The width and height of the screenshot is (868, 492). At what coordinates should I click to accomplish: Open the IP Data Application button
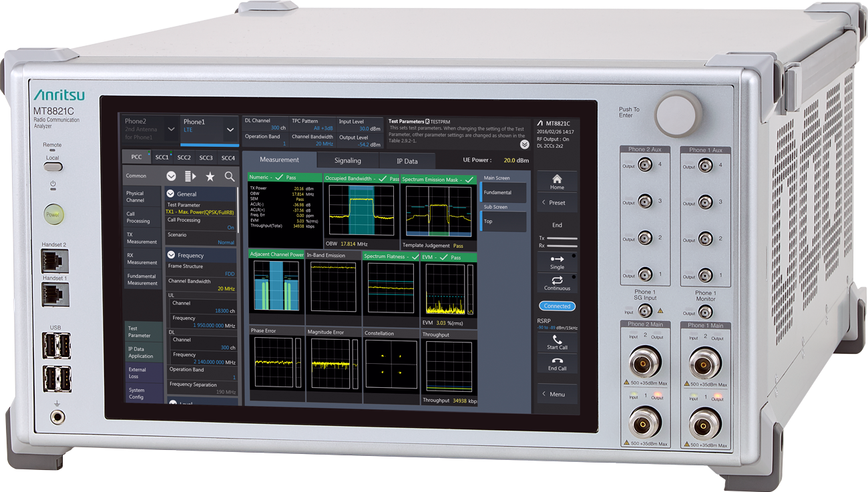click(143, 352)
